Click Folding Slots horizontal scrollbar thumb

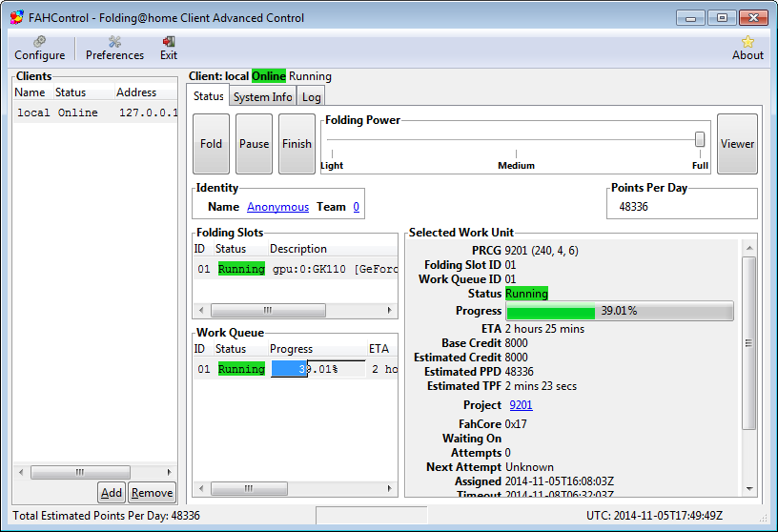click(268, 310)
